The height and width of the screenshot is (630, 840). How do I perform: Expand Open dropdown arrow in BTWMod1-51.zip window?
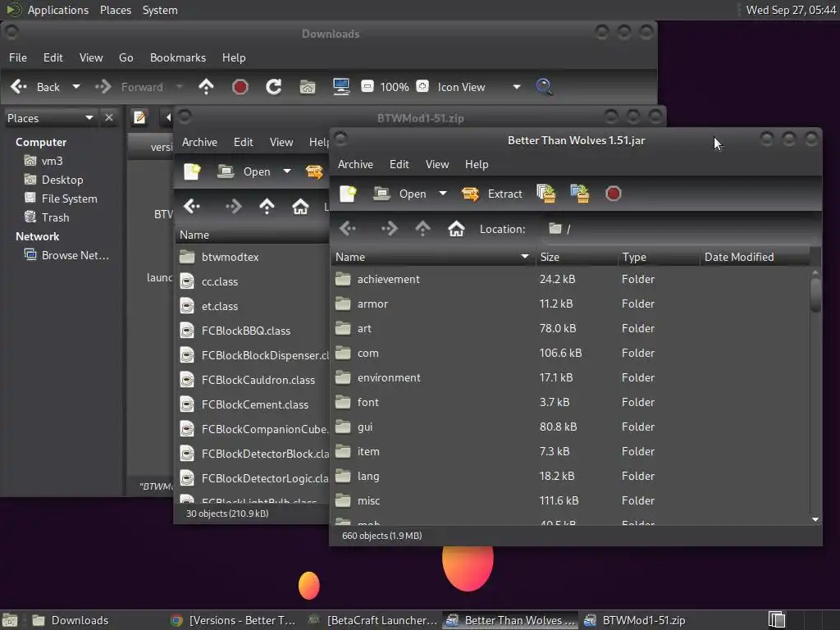[287, 171]
